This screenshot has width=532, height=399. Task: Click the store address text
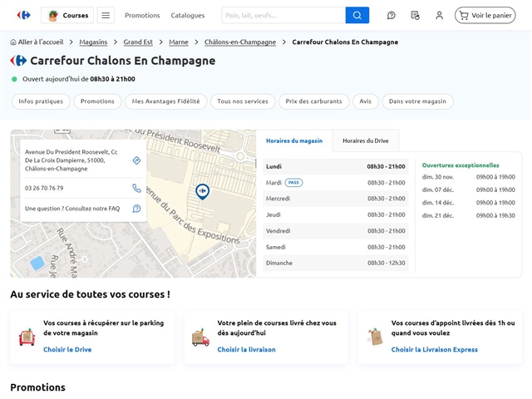point(71,160)
